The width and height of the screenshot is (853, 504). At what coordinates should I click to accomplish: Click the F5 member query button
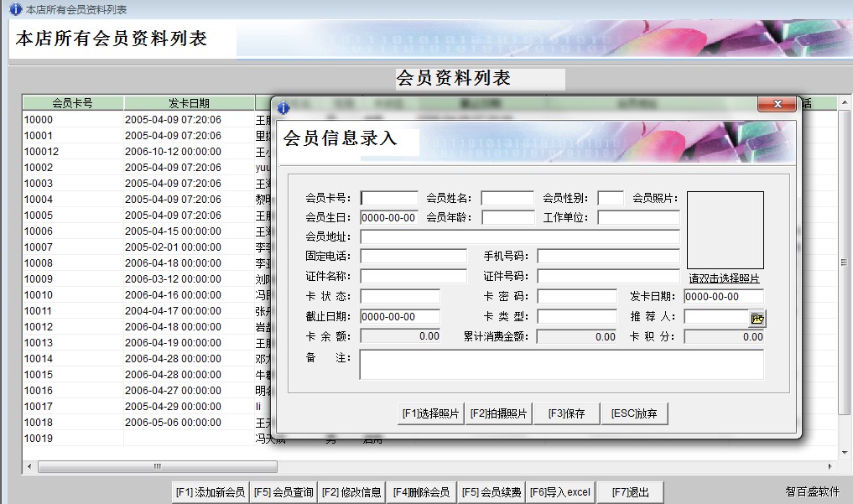[x=283, y=492]
